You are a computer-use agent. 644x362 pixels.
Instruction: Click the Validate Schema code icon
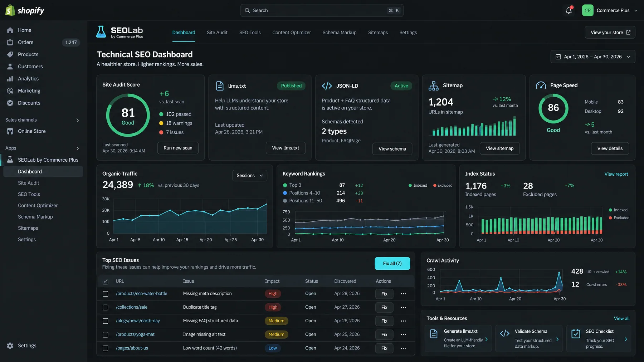(504, 334)
